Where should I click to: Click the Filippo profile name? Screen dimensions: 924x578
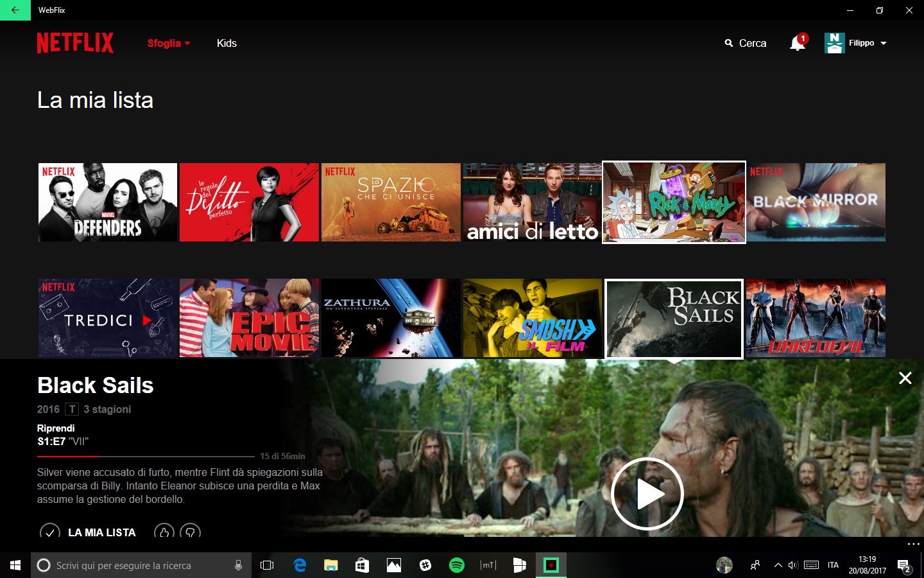861,43
